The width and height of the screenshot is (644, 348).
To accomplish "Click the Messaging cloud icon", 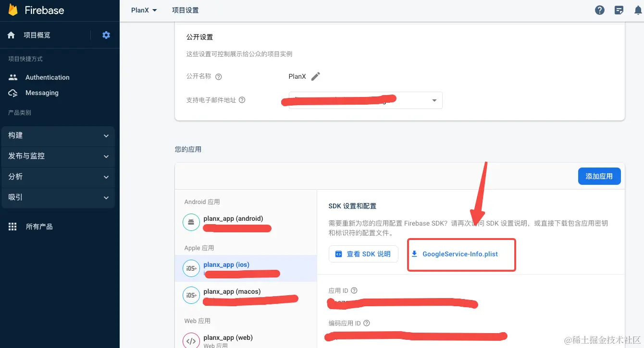I will 13,93.
